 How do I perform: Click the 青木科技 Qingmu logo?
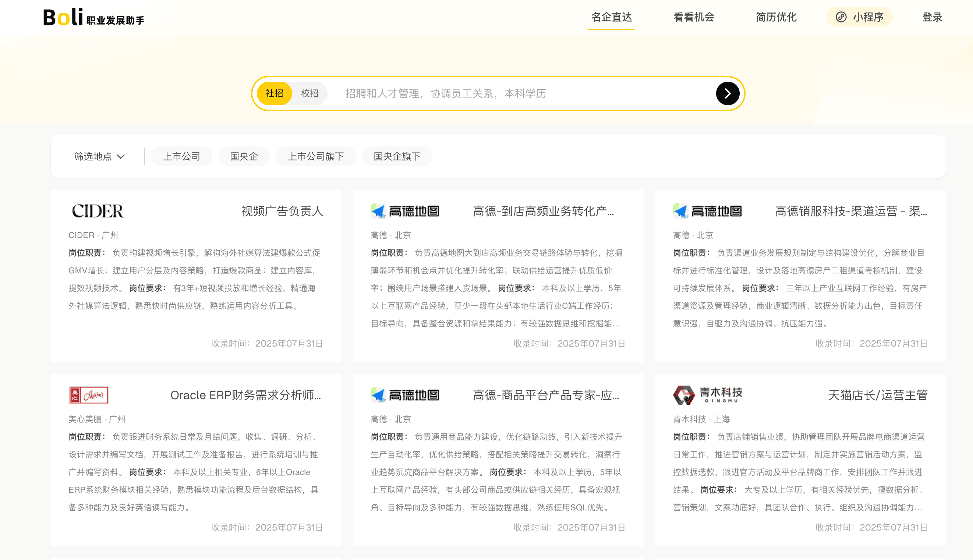(x=707, y=395)
